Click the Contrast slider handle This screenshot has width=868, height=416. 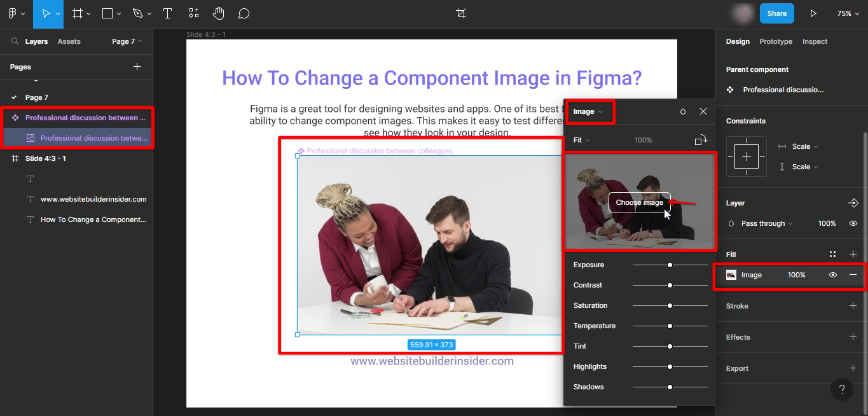click(670, 285)
